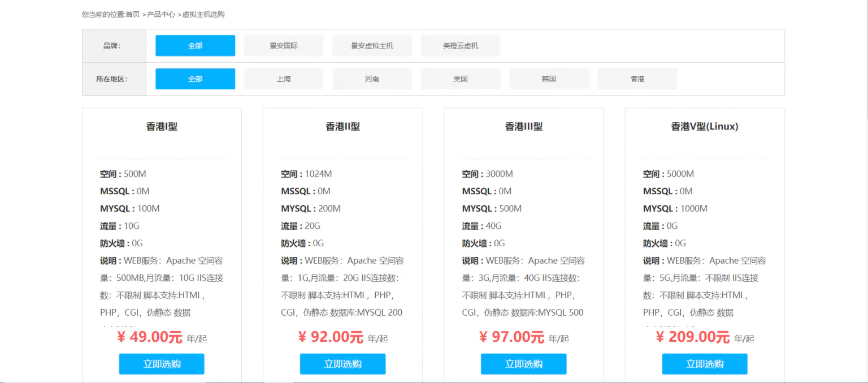Click the 香港V型(Linux) plan title
Image resolution: width=868 pixels, height=383 pixels.
pyautogui.click(x=705, y=127)
